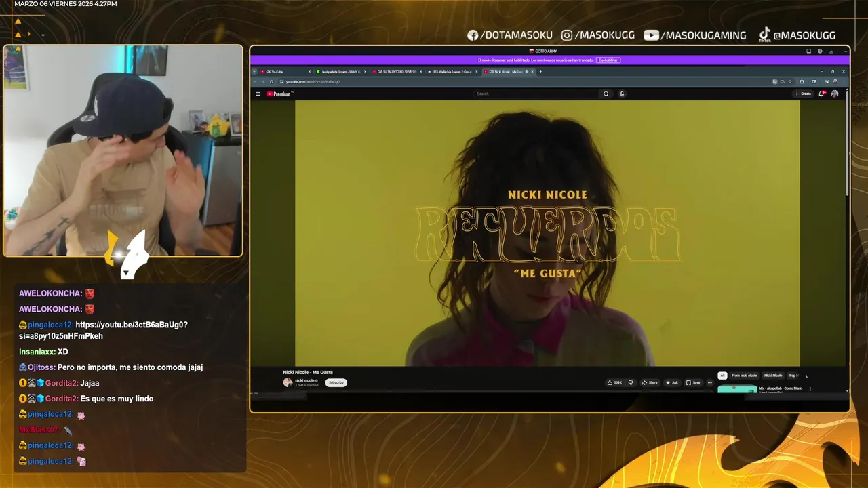868x488 pixels.
Task: Click Ojitoss chat message text
Action: tap(130, 367)
